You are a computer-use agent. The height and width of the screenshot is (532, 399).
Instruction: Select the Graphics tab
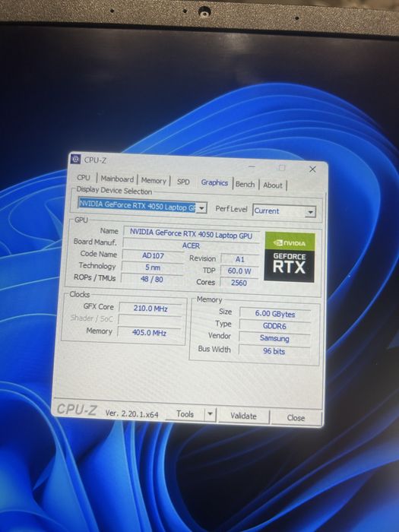tap(214, 182)
